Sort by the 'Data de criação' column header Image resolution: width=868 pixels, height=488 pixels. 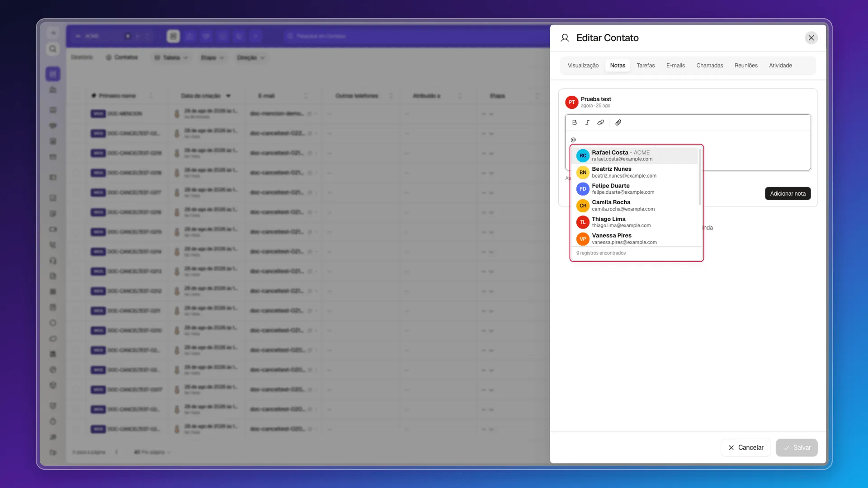(x=201, y=96)
